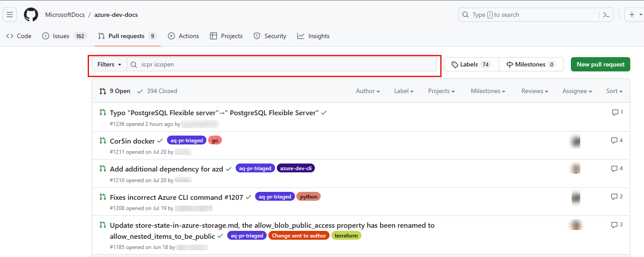This screenshot has height=257, width=644.
Task: Click assignee avatar on azd dependency PR
Action: (575, 169)
